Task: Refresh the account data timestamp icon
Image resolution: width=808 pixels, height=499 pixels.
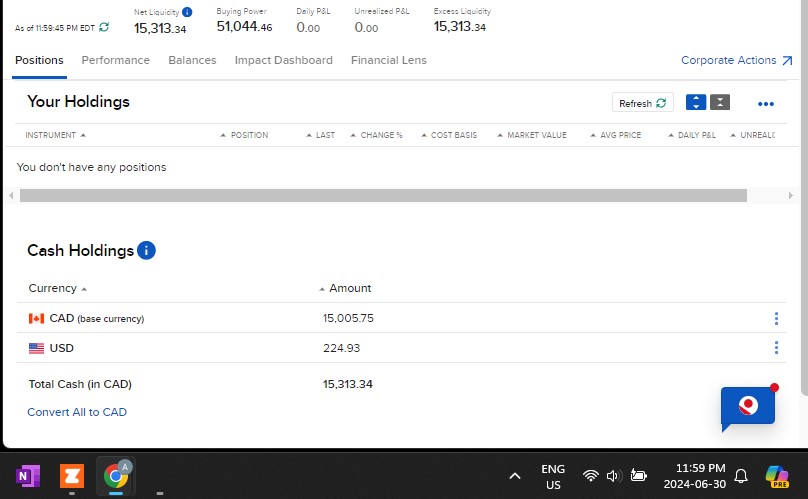Action: 104,28
